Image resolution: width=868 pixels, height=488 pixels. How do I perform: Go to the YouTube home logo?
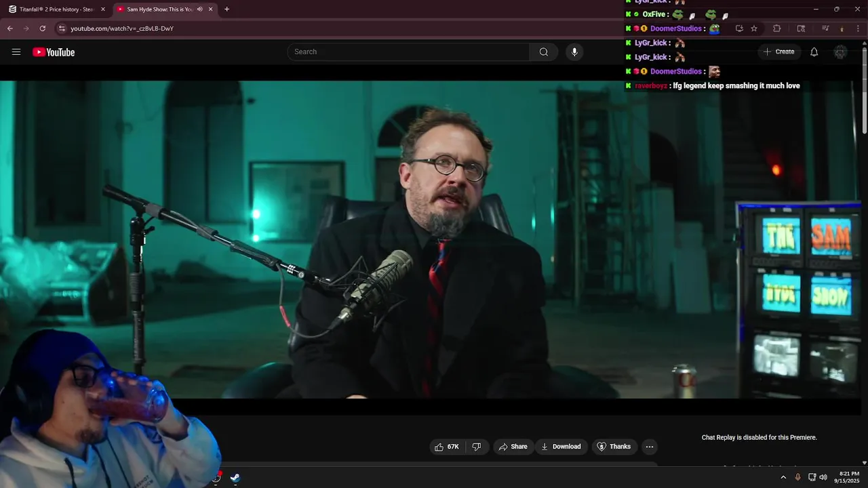pos(54,52)
